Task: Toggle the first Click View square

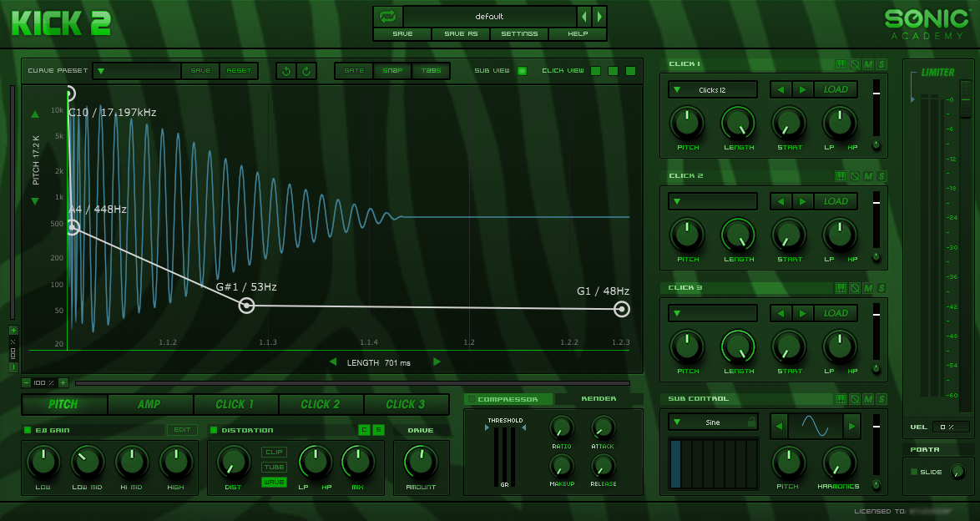Action: [596, 71]
